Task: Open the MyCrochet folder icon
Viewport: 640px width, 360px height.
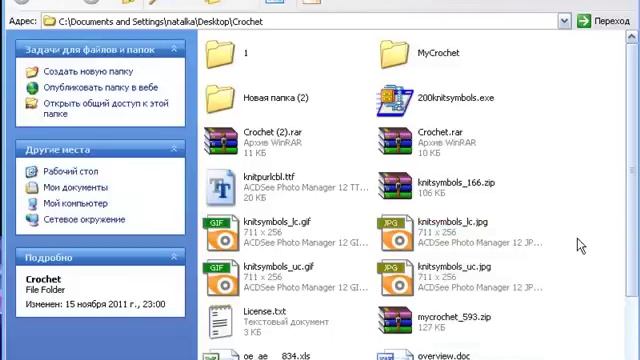Action: pyautogui.click(x=394, y=54)
